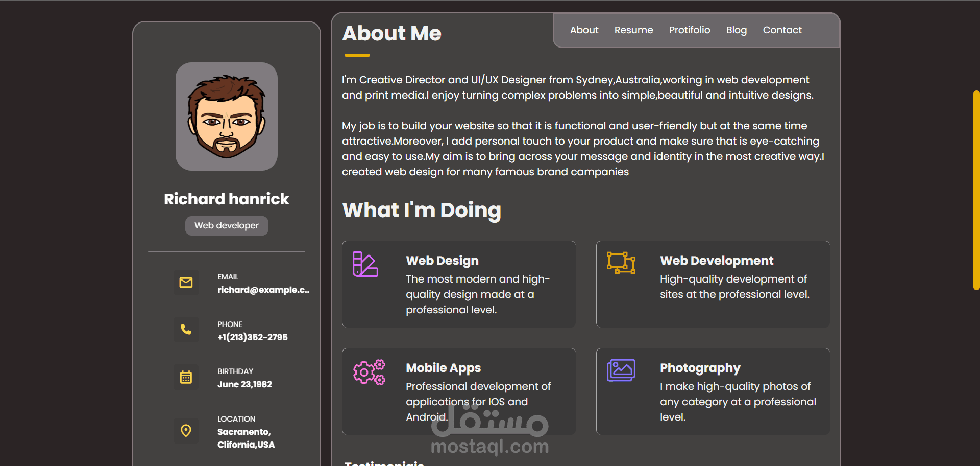Click the Mobile Apps gears icon

[x=370, y=372]
